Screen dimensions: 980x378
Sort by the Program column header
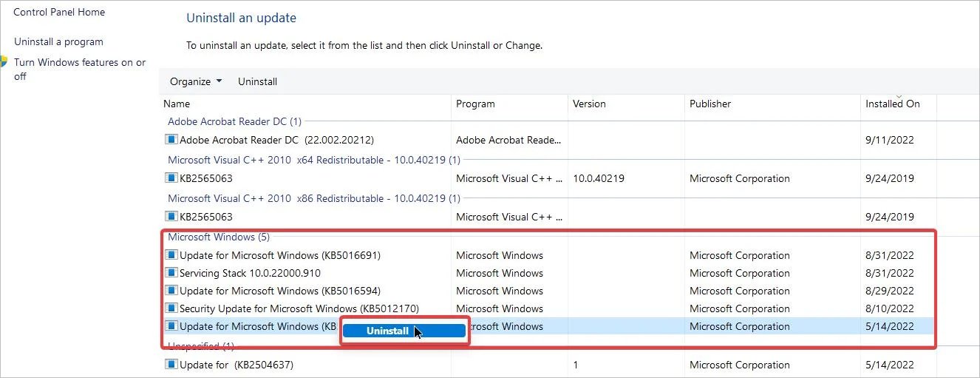tap(475, 104)
